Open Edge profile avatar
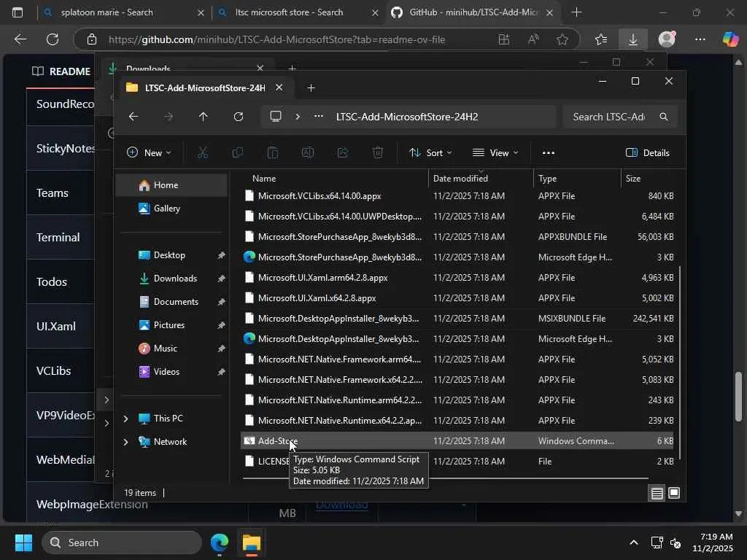 [667, 39]
